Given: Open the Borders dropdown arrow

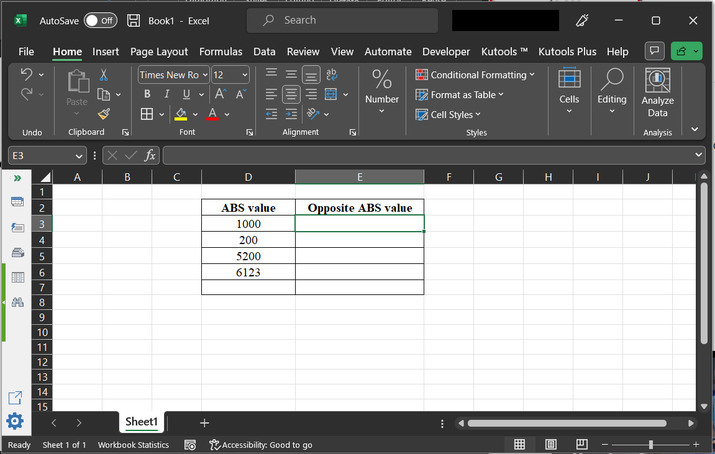Looking at the screenshot, I should coord(161,114).
